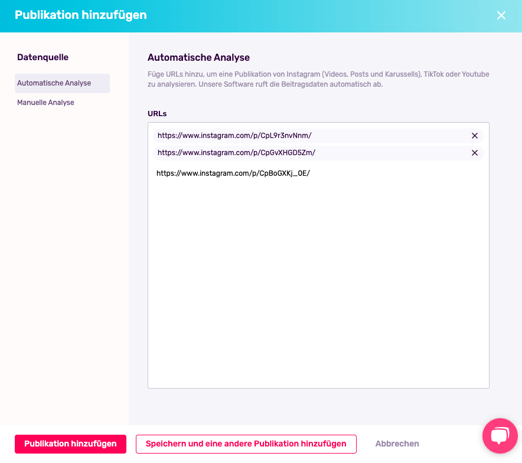Select the second URL chip text CpGvXHGD5Zm
Screen dimensions: 522x463
236,152
